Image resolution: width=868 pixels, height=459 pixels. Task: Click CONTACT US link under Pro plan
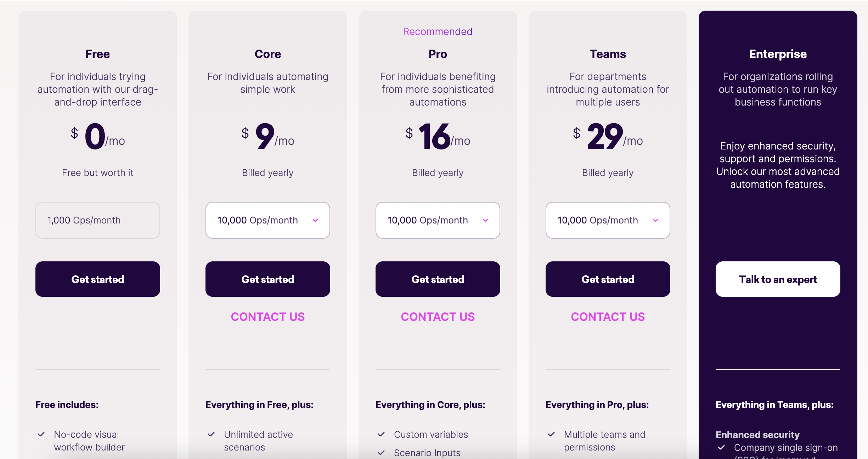[x=438, y=316]
